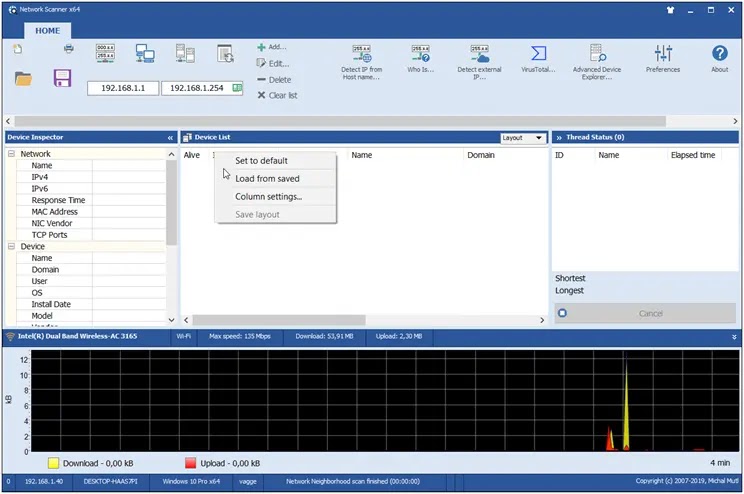Select the MAC Address row
The height and width of the screenshot is (494, 744).
(91, 212)
